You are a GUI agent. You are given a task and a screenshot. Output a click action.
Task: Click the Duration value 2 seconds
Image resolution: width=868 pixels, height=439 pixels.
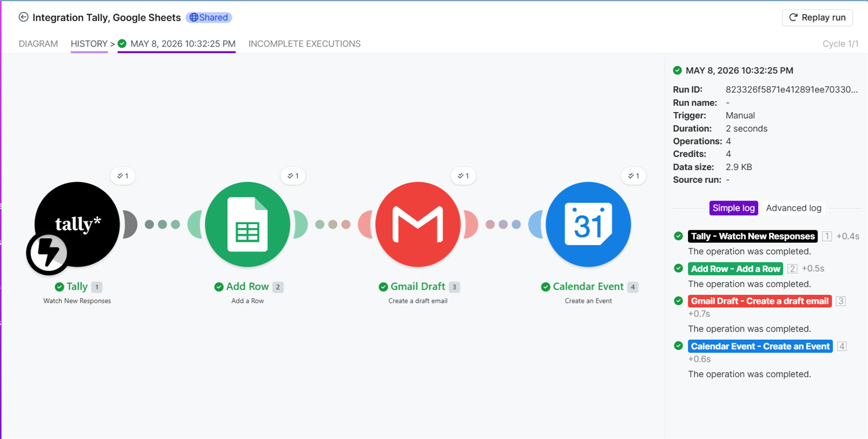tap(746, 128)
